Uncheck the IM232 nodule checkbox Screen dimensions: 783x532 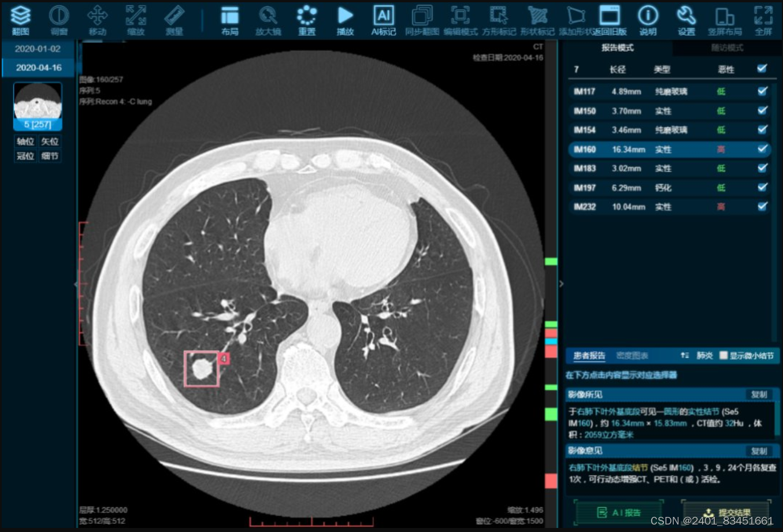pos(762,206)
